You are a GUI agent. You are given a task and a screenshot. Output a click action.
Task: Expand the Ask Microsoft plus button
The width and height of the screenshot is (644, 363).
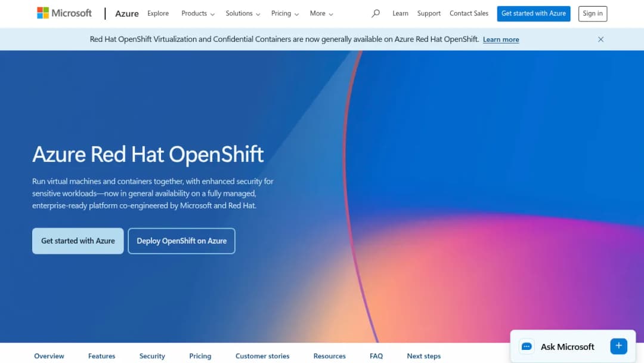pos(618,346)
